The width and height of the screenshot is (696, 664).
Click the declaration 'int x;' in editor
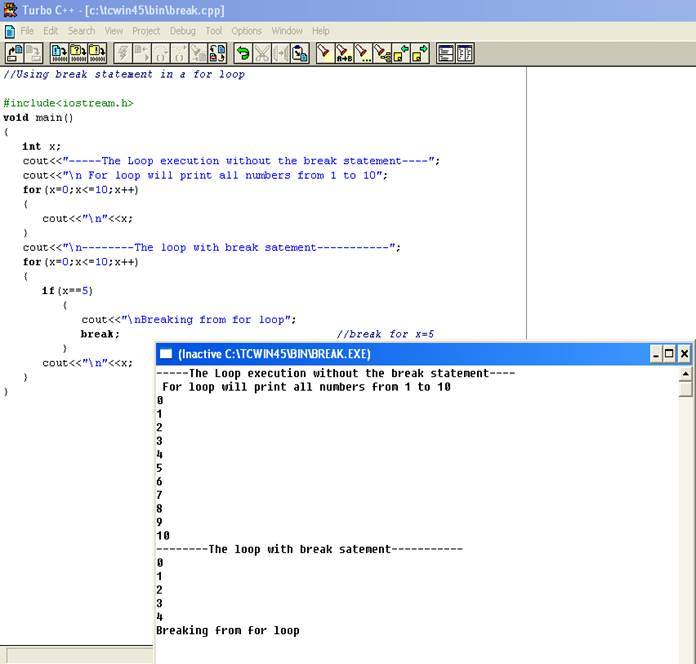[x=41, y=146]
